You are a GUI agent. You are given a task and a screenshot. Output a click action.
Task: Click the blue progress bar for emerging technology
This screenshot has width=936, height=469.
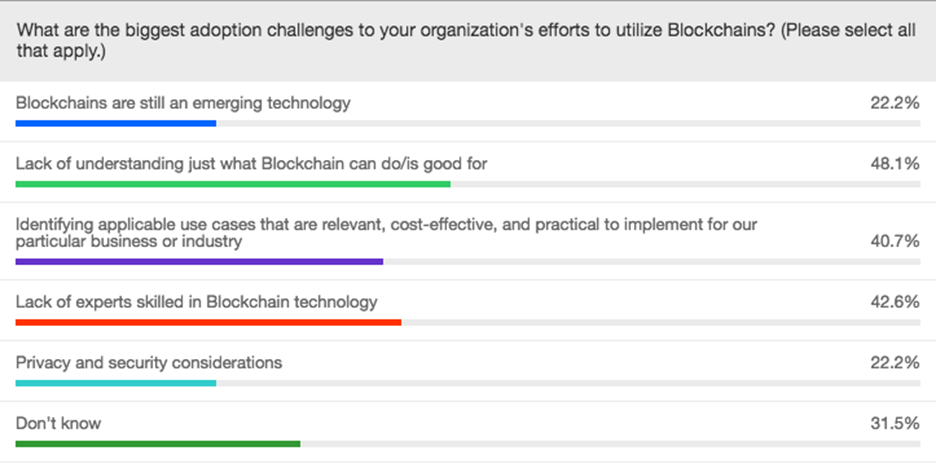[116, 123]
